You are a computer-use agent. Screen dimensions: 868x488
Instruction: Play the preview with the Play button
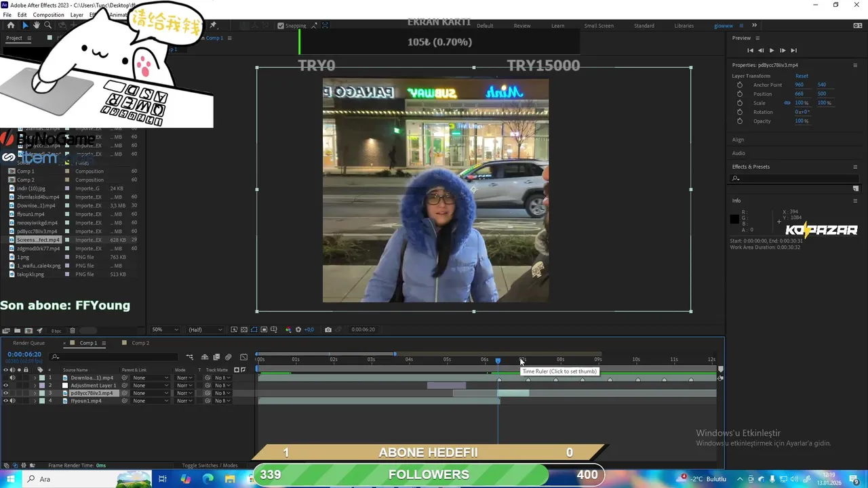771,50
